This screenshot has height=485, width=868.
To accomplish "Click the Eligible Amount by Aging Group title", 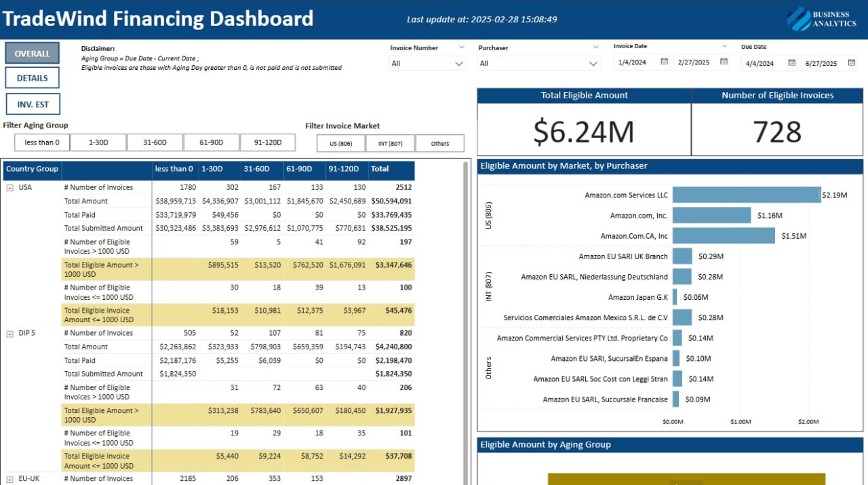I will 545,445.
